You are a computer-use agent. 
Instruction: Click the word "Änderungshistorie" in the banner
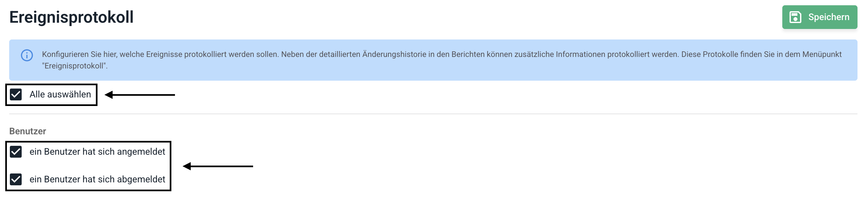(394, 54)
